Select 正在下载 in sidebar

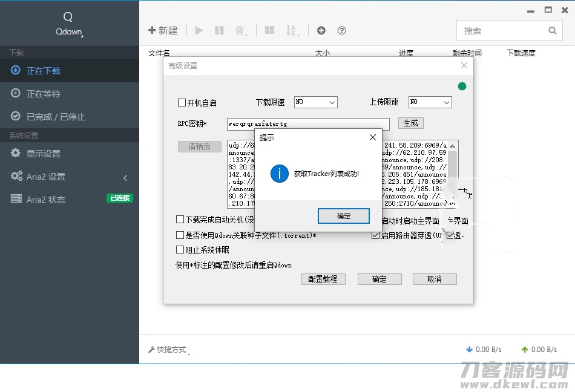coord(70,71)
